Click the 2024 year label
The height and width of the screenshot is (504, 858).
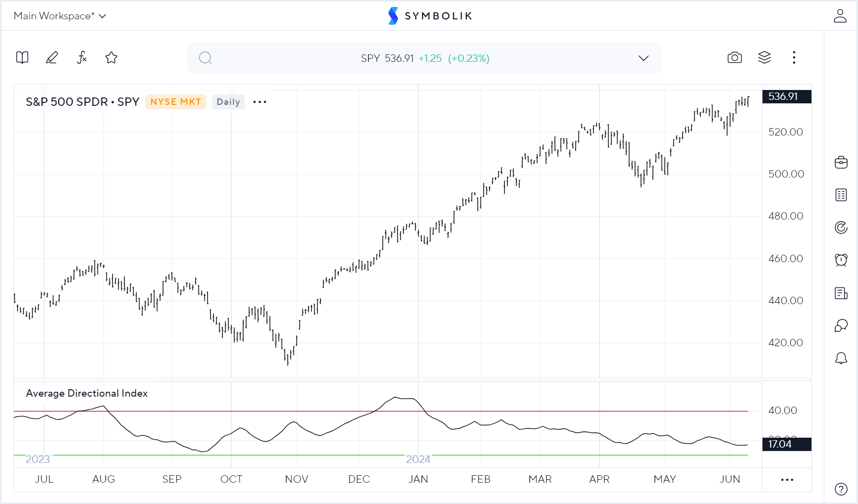click(418, 459)
